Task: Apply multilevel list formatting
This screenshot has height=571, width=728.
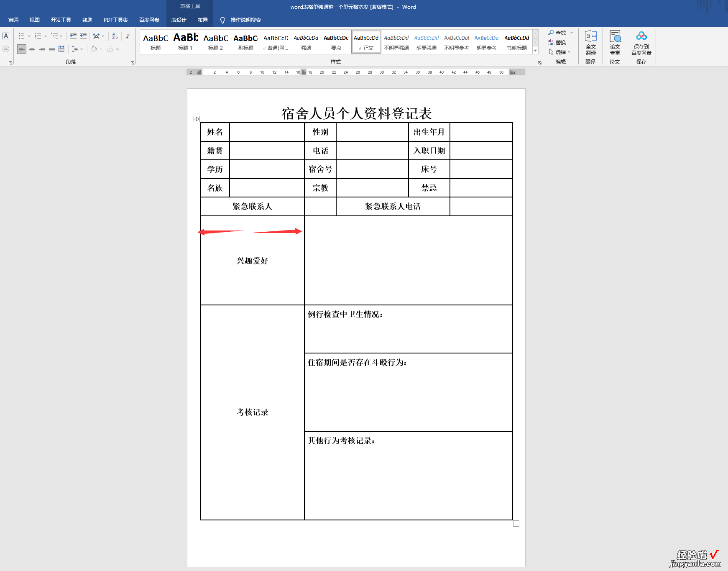Action: coord(54,36)
